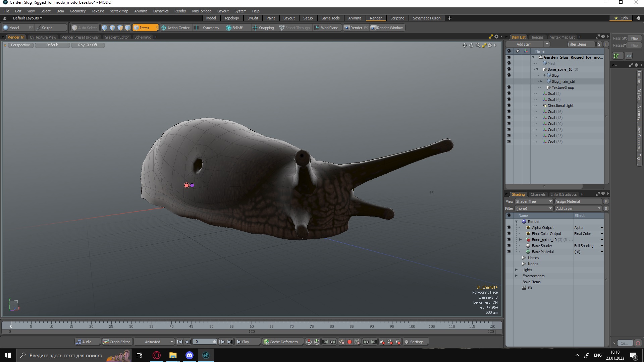Select Polygons selection mode icon

(x=120, y=28)
